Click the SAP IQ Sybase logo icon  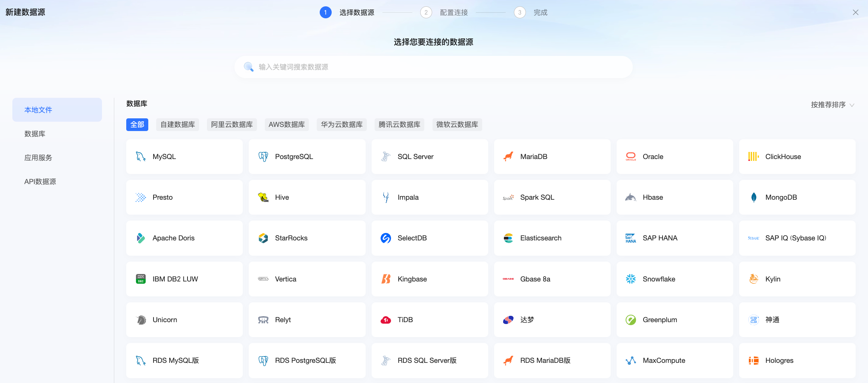click(753, 238)
